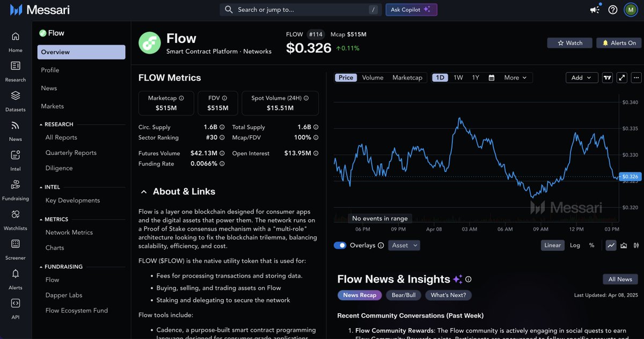Viewport: 644px width, 339px height.
Task: Toggle Watch for Flow
Action: point(569,43)
